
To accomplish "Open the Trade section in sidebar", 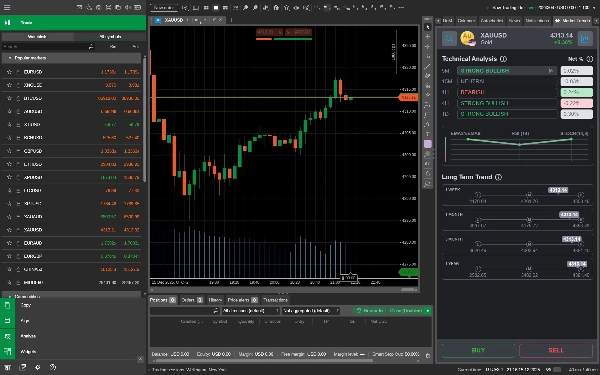I will (73, 23).
